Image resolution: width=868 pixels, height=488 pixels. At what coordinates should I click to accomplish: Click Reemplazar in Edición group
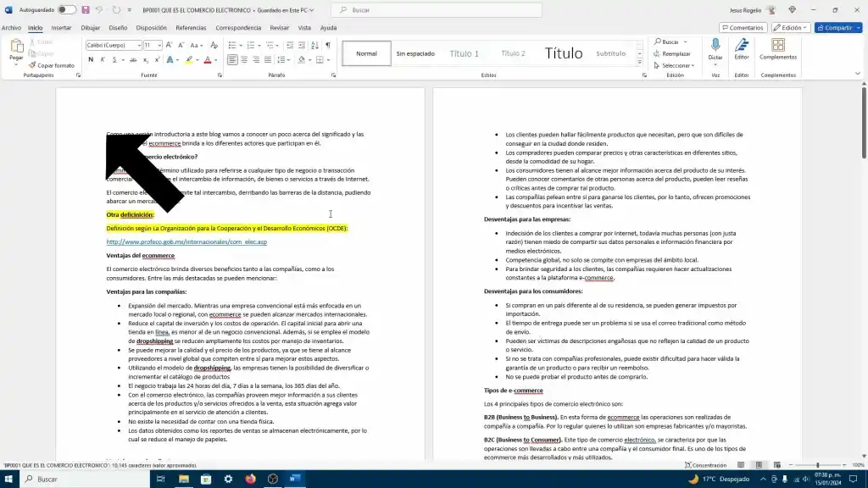[x=672, y=53]
